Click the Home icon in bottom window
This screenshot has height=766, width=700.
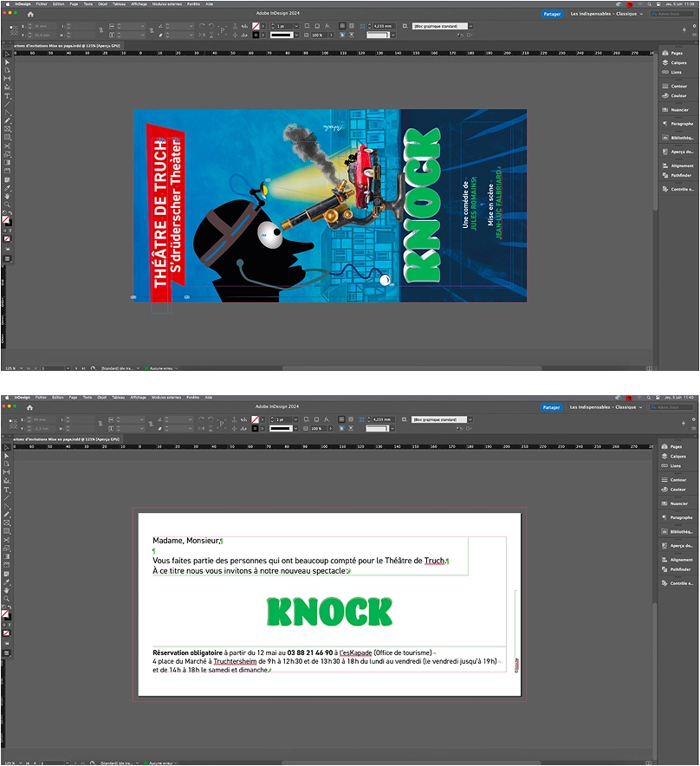click(x=29, y=407)
